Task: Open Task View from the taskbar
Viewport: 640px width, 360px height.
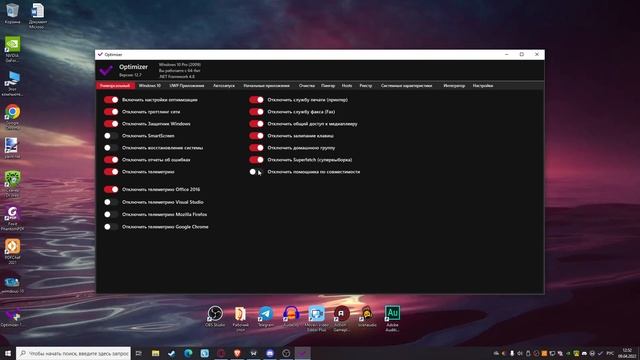Action: click(x=139, y=353)
